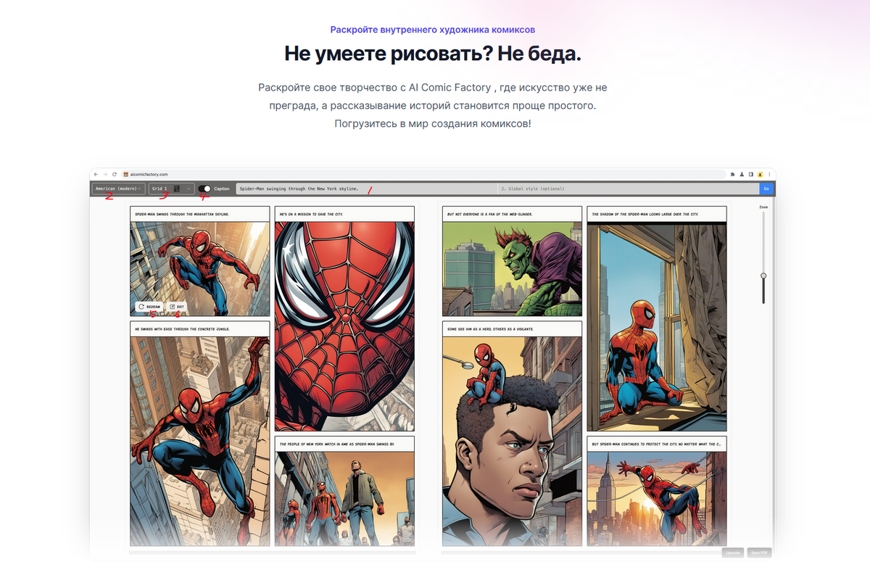Click the Spider-Man story prompt field
The width and height of the screenshot is (870, 588).
pyautogui.click(x=366, y=189)
